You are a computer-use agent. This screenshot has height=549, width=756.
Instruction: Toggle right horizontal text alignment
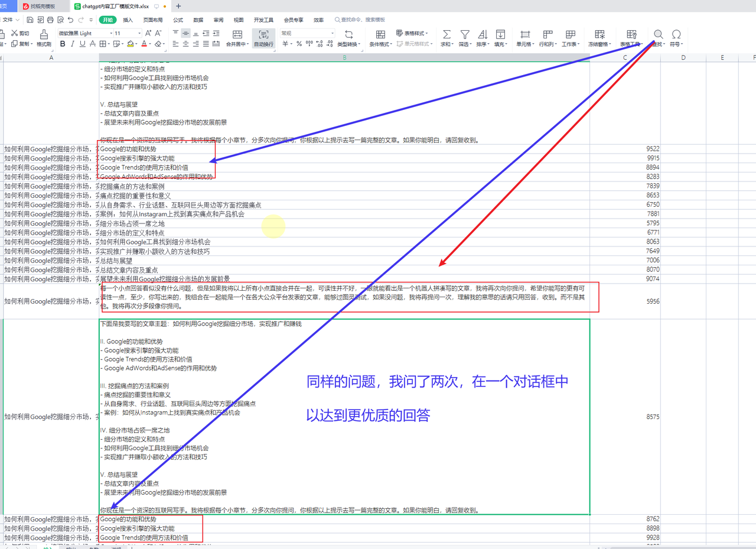(195, 44)
